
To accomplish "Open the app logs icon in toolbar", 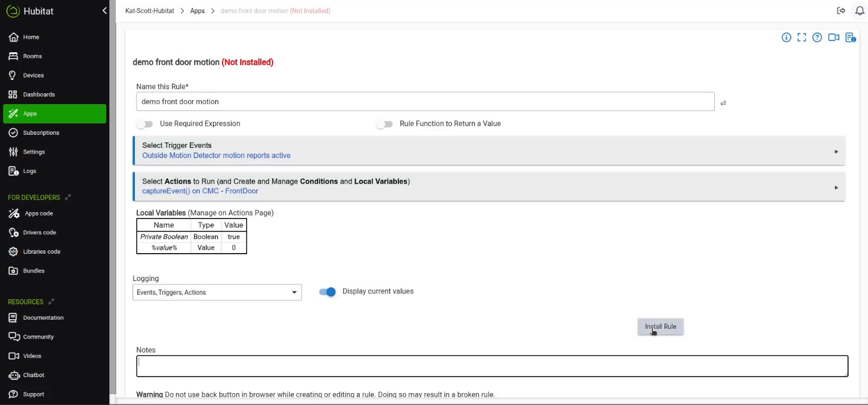I will (850, 38).
